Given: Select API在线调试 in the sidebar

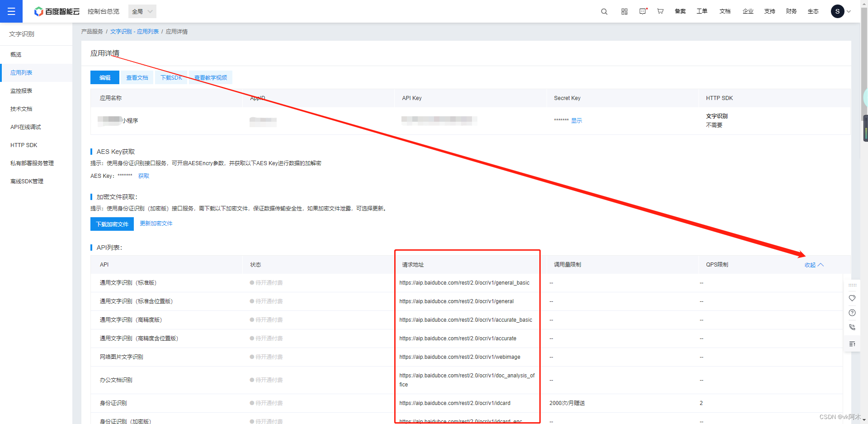Looking at the screenshot, I should [x=36, y=127].
